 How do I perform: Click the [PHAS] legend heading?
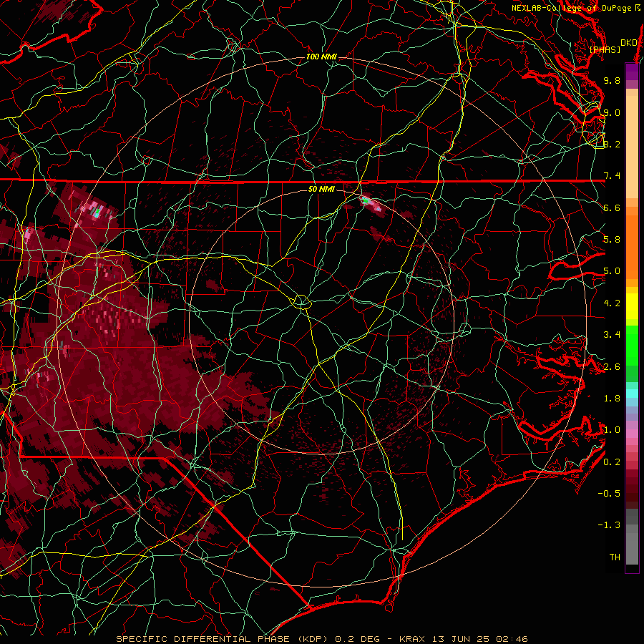[x=605, y=49]
